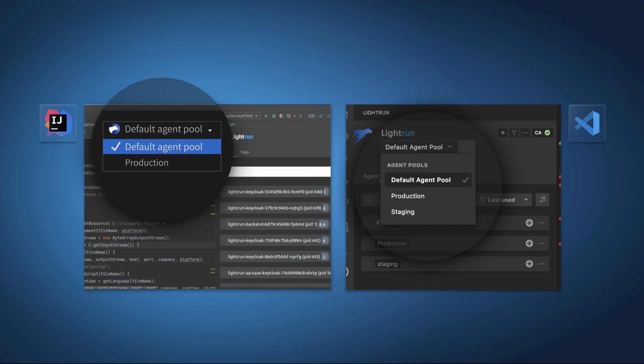Expand the staging agent group chevron
Screen dimensions: 644x364
[x=369, y=264]
